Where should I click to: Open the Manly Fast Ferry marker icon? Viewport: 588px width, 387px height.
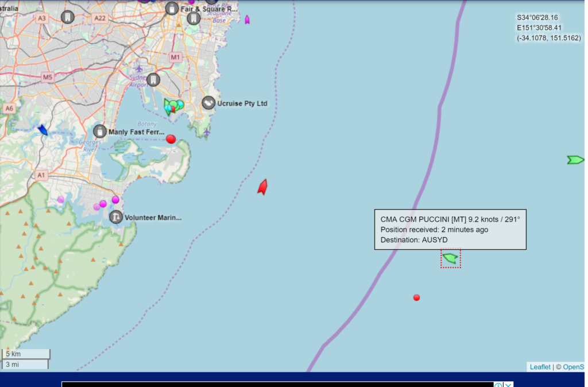tap(100, 131)
